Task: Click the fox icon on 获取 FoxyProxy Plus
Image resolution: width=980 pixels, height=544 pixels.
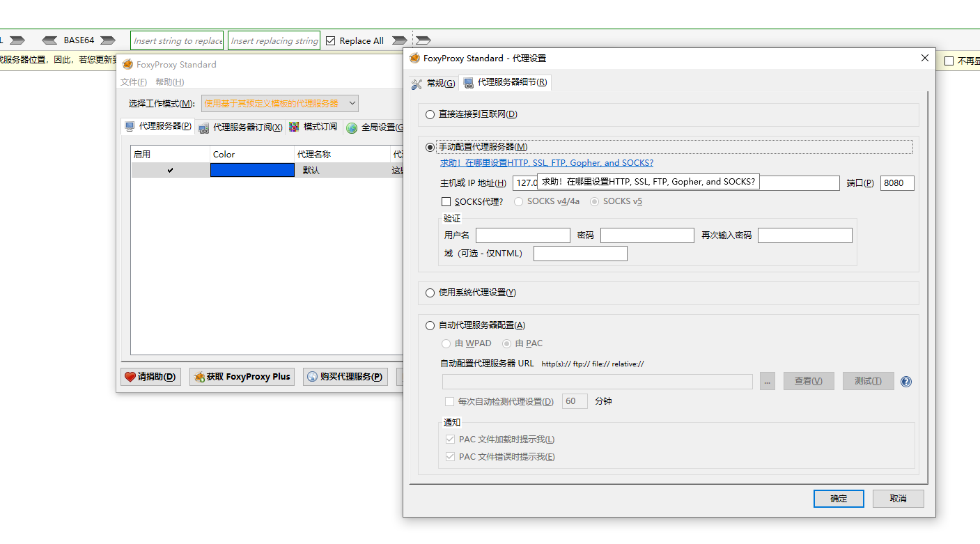Action: [199, 377]
